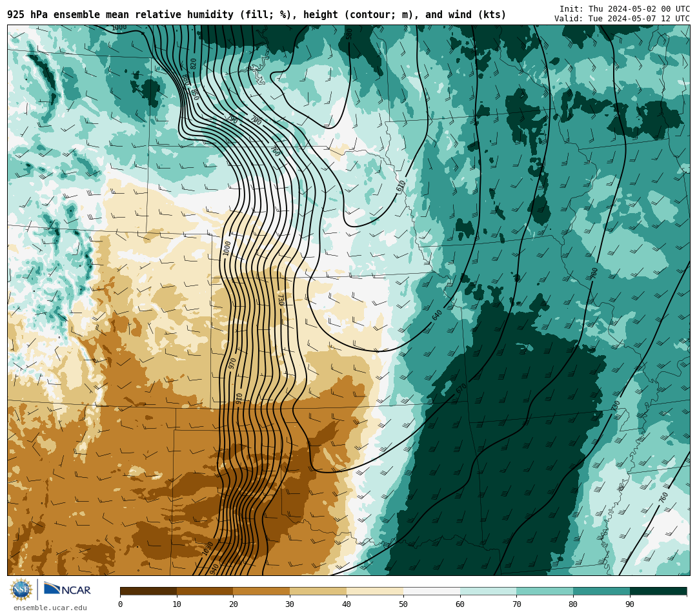
Task: Click the NSF logo
Action: click(21, 590)
